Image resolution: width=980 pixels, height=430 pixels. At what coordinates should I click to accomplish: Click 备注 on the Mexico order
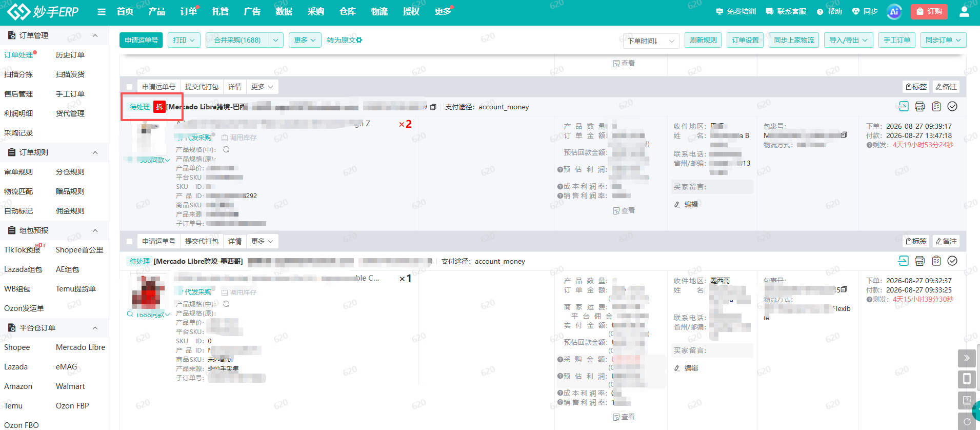[x=946, y=241]
